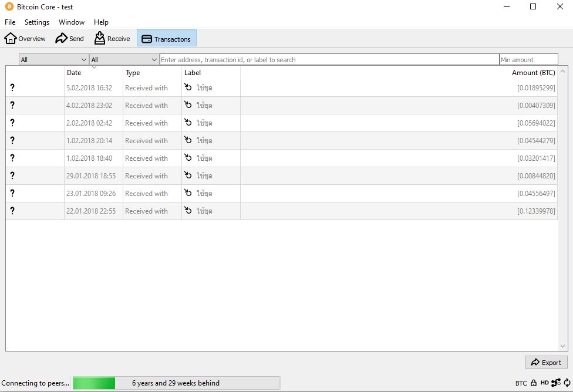573x392 pixels.
Task: Click received icon in the 1.02.2018 20:14 row
Action: [188, 140]
